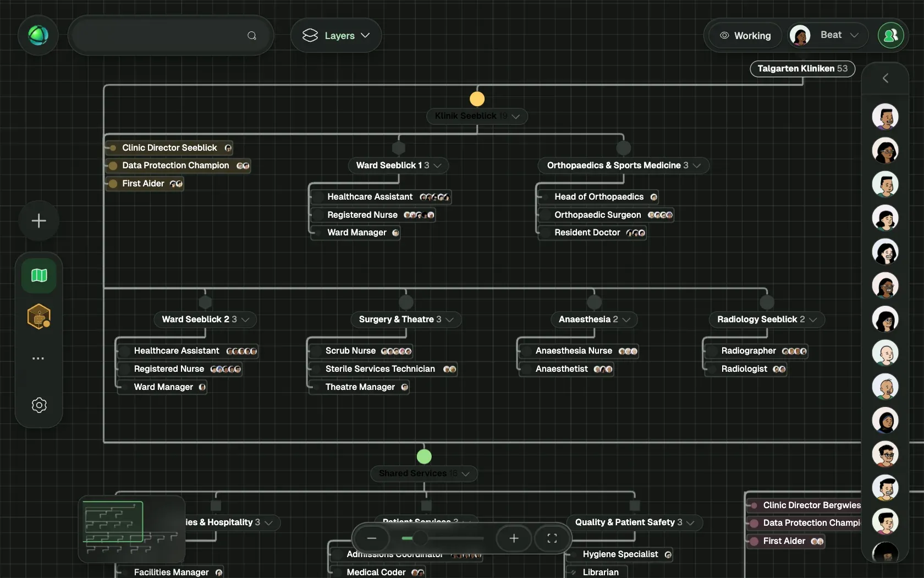Open the Layers dropdown
The image size is (924, 578).
336,35
